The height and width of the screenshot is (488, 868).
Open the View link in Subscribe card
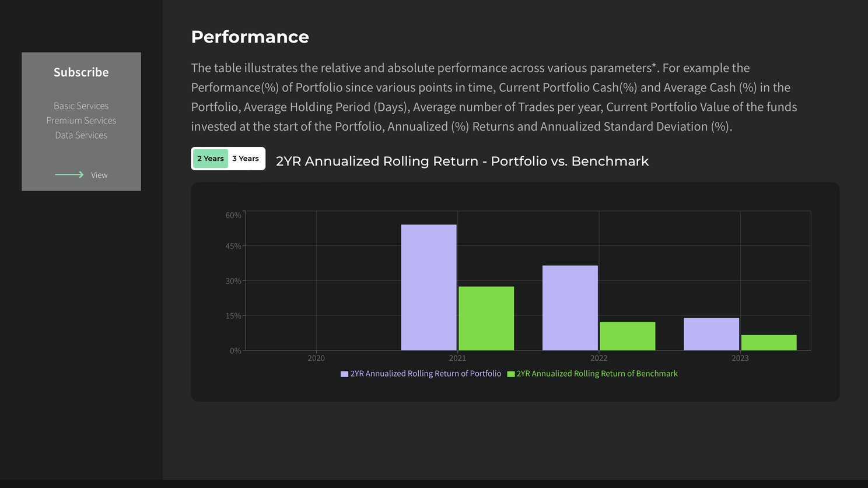coord(99,175)
